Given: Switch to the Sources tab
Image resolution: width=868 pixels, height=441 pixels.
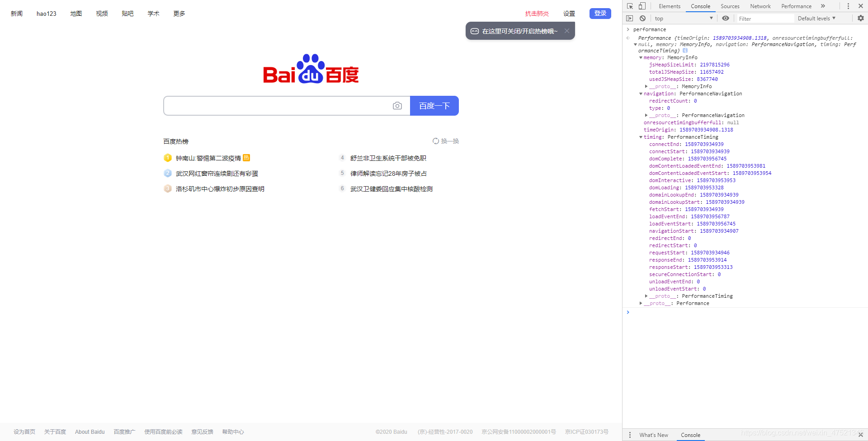Looking at the screenshot, I should tap(730, 6).
